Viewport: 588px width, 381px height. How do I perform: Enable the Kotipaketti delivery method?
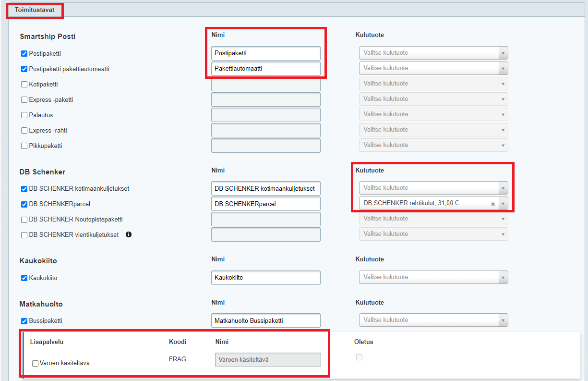click(24, 85)
